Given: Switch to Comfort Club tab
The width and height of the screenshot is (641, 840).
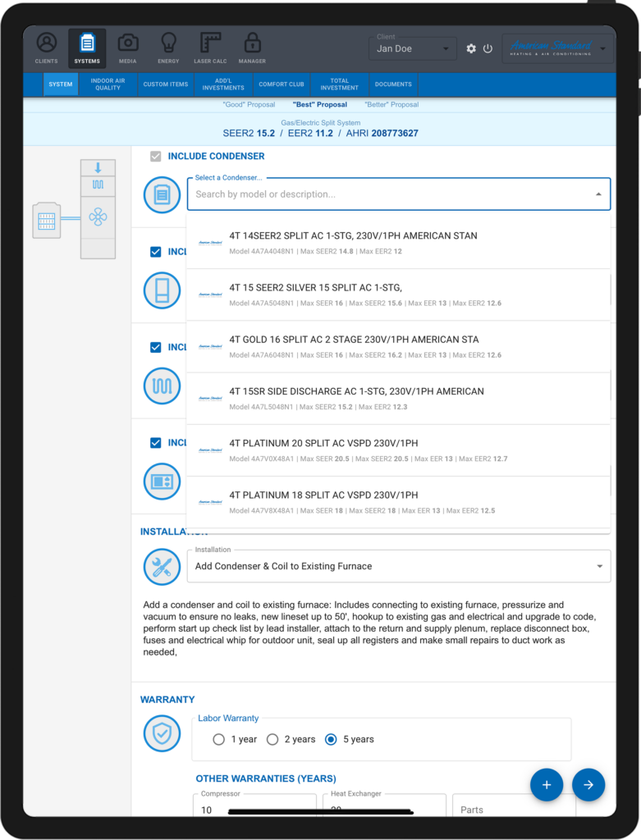Looking at the screenshot, I should pyautogui.click(x=282, y=84).
